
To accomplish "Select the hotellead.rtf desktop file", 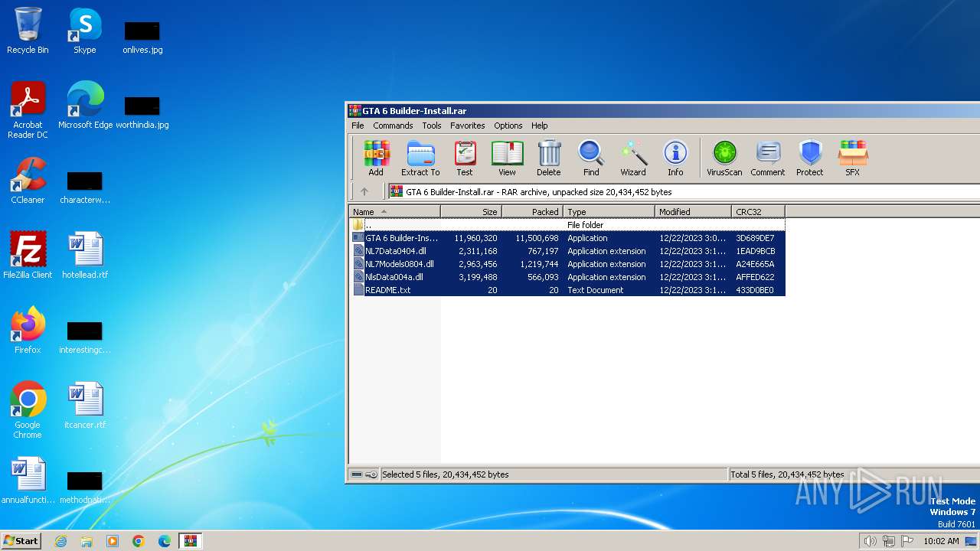I will 85,256.
